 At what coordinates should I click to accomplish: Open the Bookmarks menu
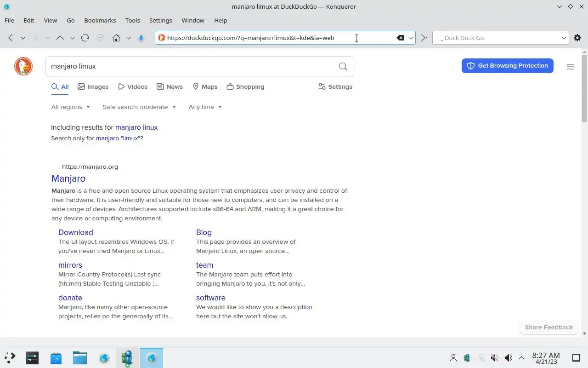[100, 20]
